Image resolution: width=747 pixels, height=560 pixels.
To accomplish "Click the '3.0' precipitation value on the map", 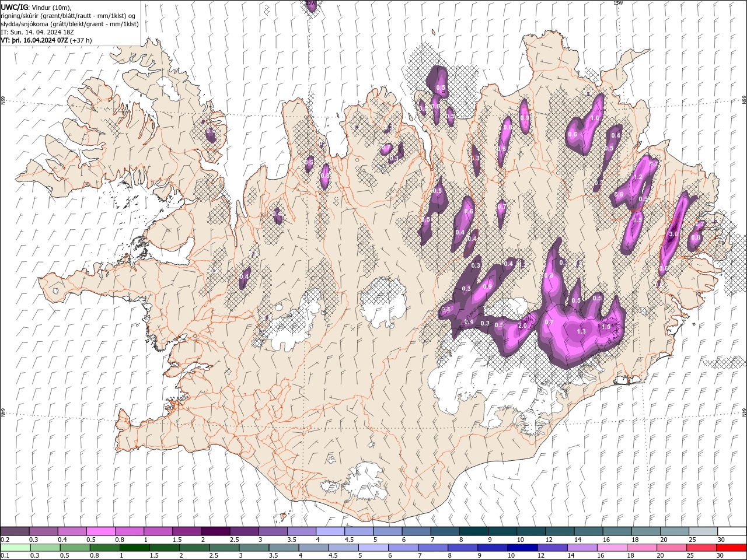I will (673, 234).
